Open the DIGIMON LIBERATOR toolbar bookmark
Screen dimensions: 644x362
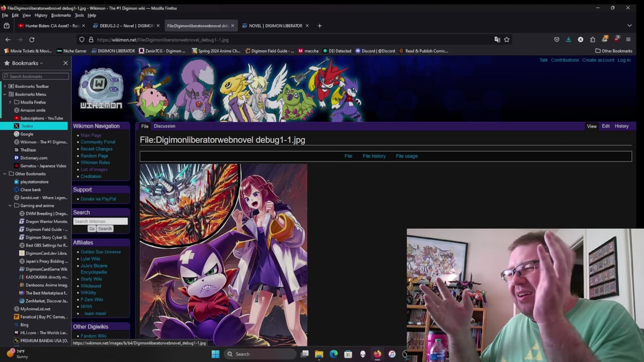(113, 51)
